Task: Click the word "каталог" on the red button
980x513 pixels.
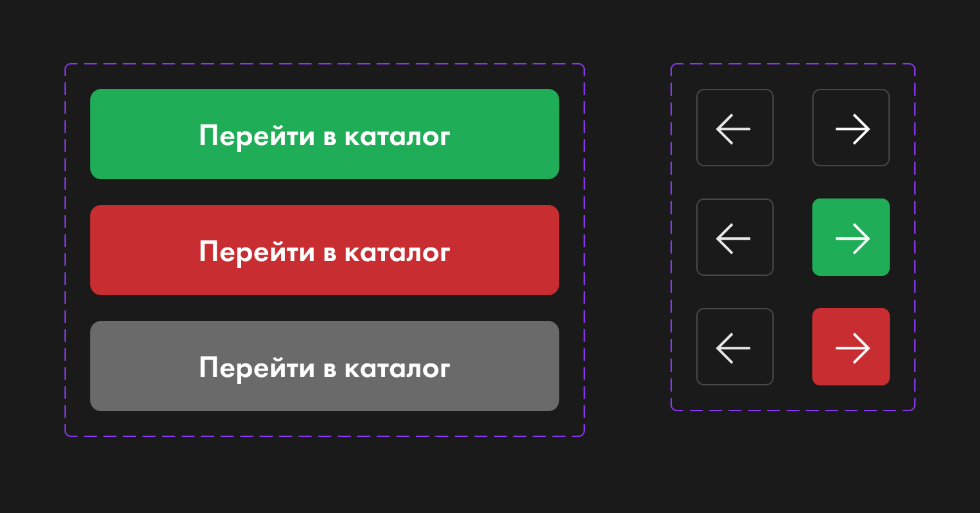Action: (397, 252)
